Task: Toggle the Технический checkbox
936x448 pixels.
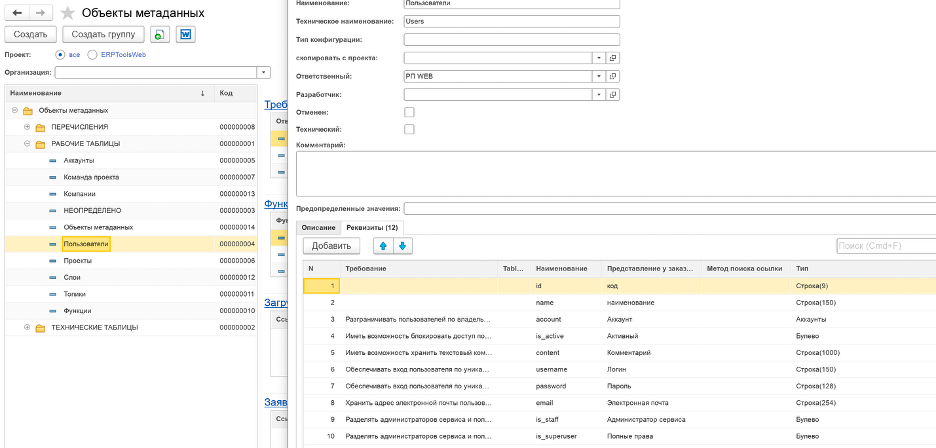Action: 409,129
